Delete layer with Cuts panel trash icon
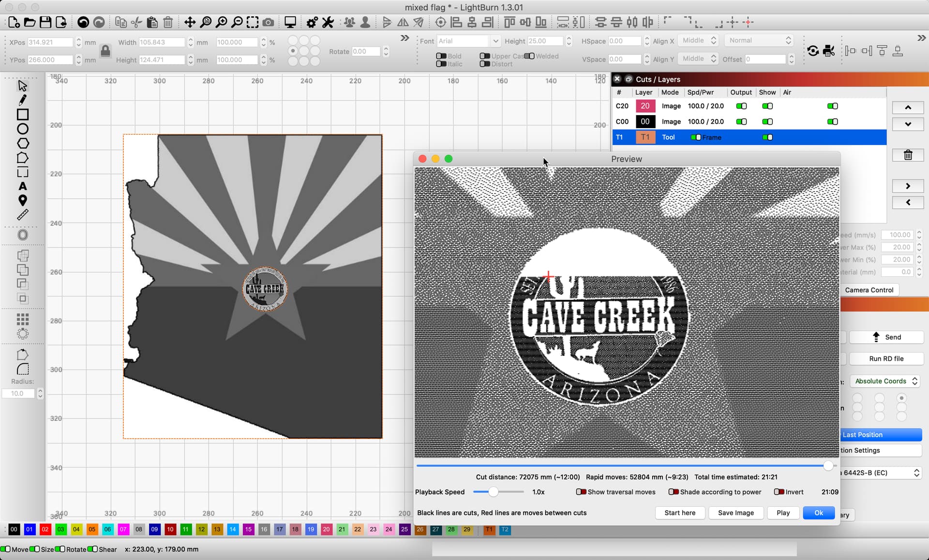This screenshot has height=560, width=929. click(x=908, y=155)
